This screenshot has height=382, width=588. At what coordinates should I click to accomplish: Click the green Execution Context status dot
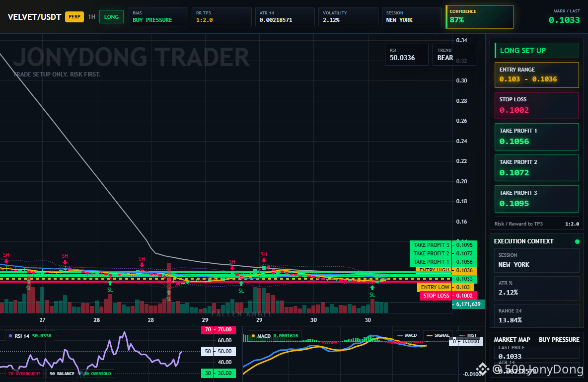click(x=577, y=241)
